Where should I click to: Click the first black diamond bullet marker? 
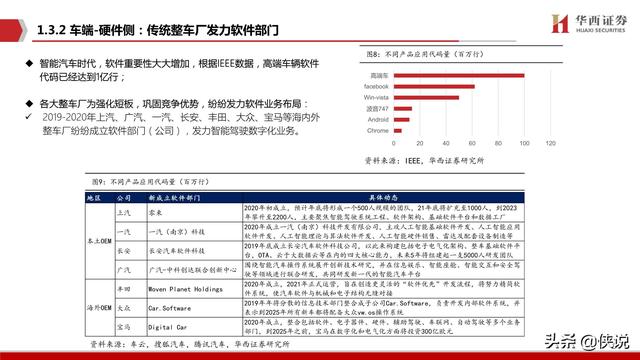(x=29, y=63)
